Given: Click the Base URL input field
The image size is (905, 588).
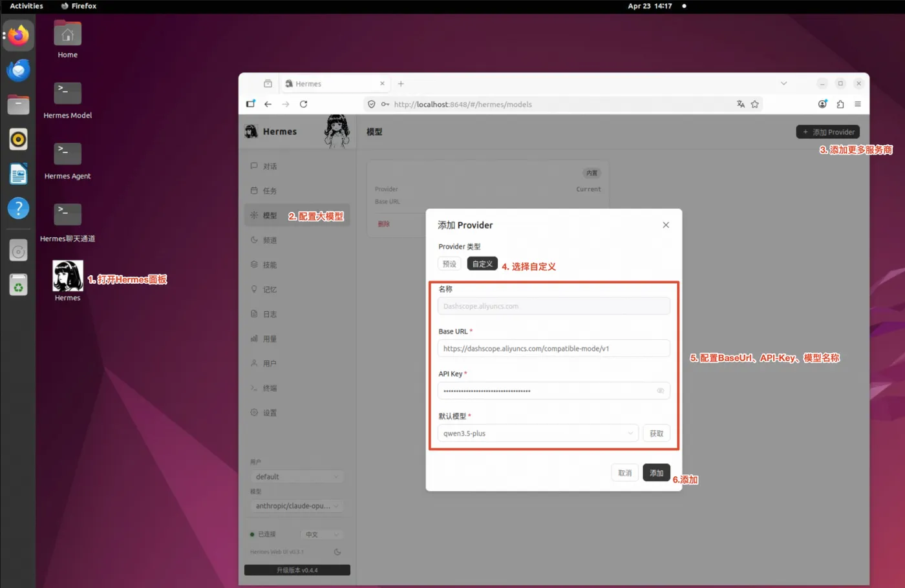Looking at the screenshot, I should (x=553, y=348).
